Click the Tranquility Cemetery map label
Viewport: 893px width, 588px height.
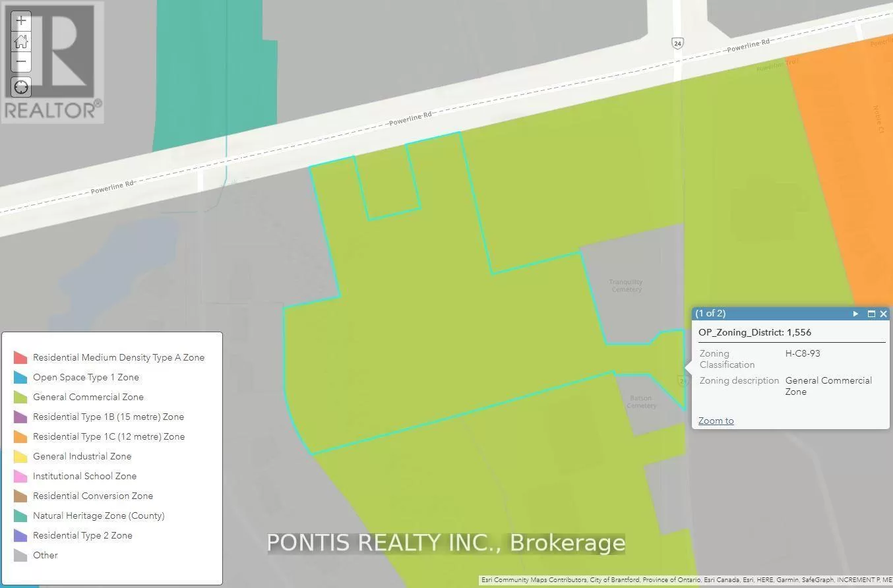(x=625, y=285)
